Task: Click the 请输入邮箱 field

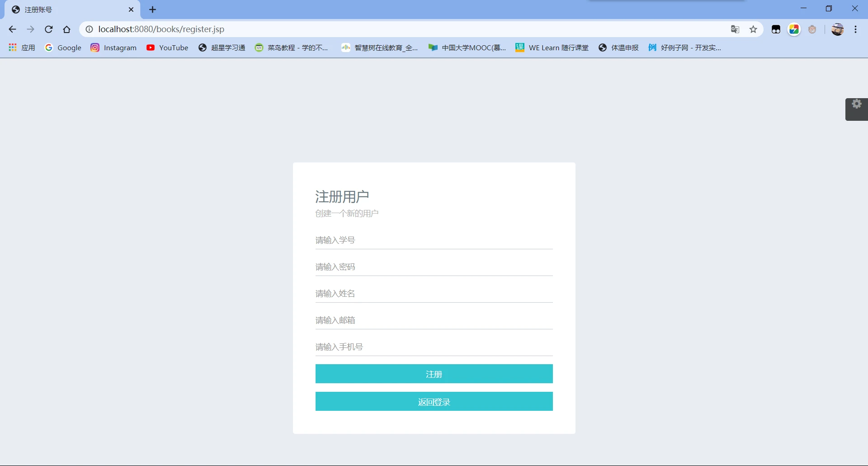Action: [x=434, y=320]
